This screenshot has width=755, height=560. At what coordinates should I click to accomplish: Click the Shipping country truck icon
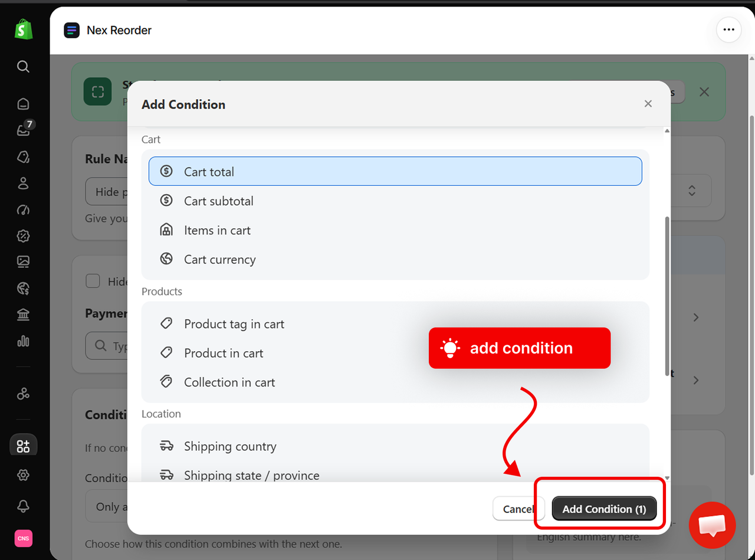166,446
